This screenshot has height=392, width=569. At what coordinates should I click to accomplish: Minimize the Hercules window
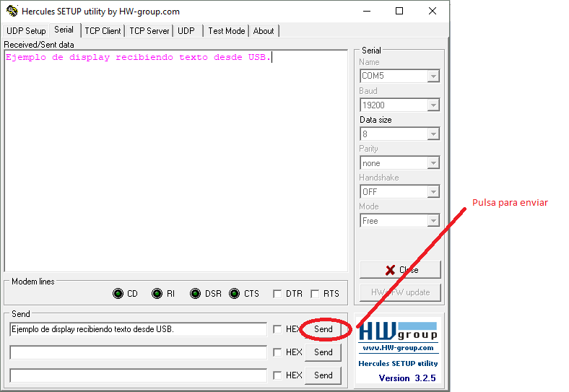(x=367, y=12)
